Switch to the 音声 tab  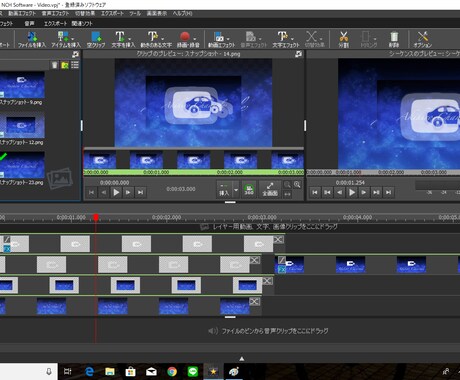(x=29, y=23)
